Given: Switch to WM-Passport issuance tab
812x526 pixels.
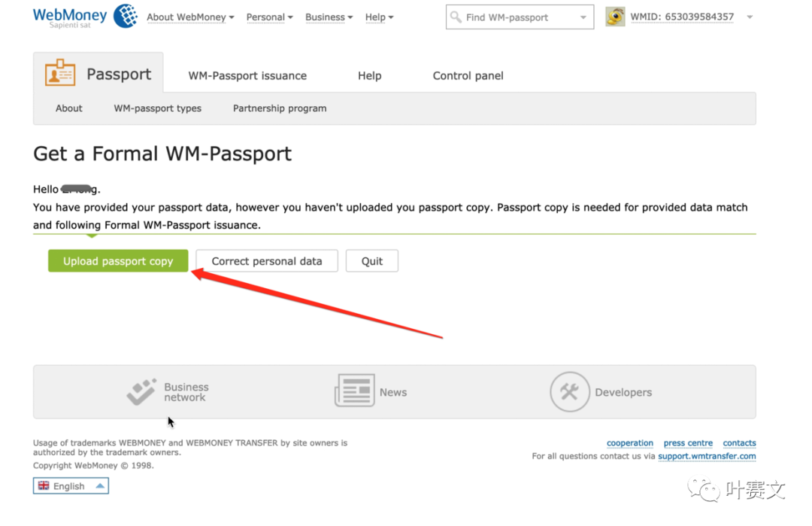Looking at the screenshot, I should click(247, 76).
